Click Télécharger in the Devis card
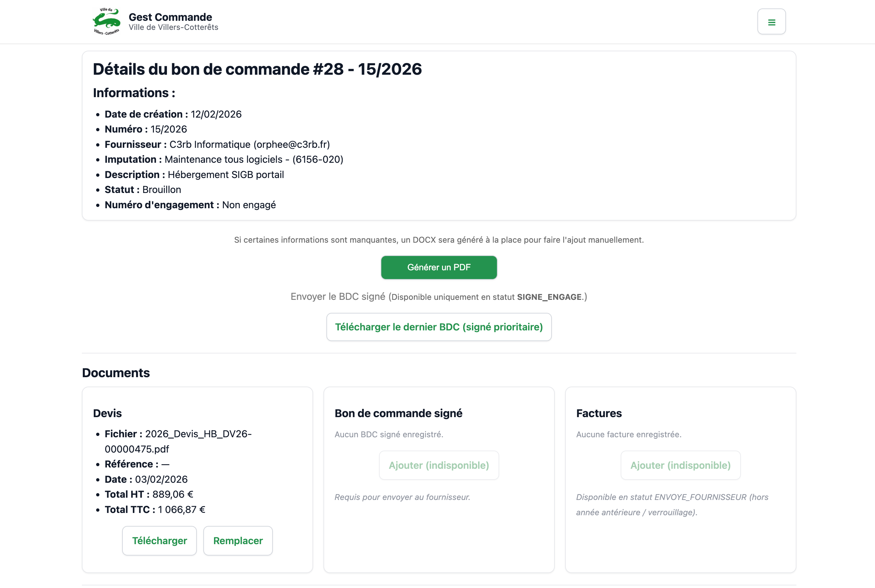The image size is (875, 588). [x=159, y=540]
